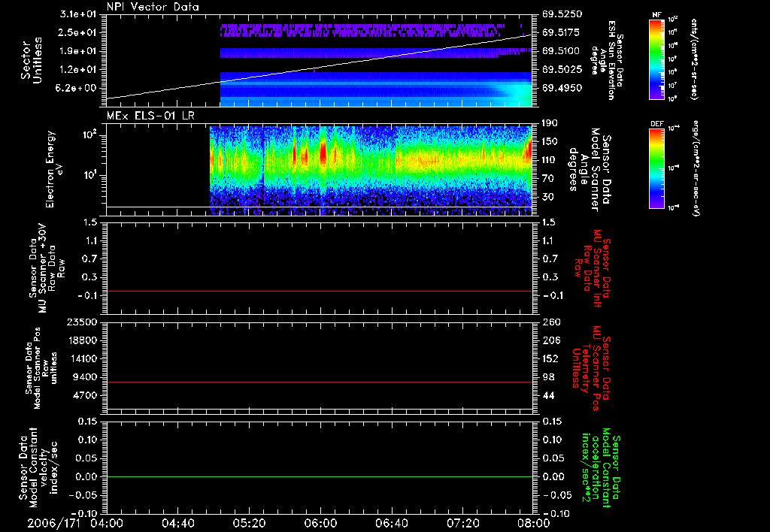Click the "69.4950" elevation tick value
The width and height of the screenshot is (770, 532).
562,89
